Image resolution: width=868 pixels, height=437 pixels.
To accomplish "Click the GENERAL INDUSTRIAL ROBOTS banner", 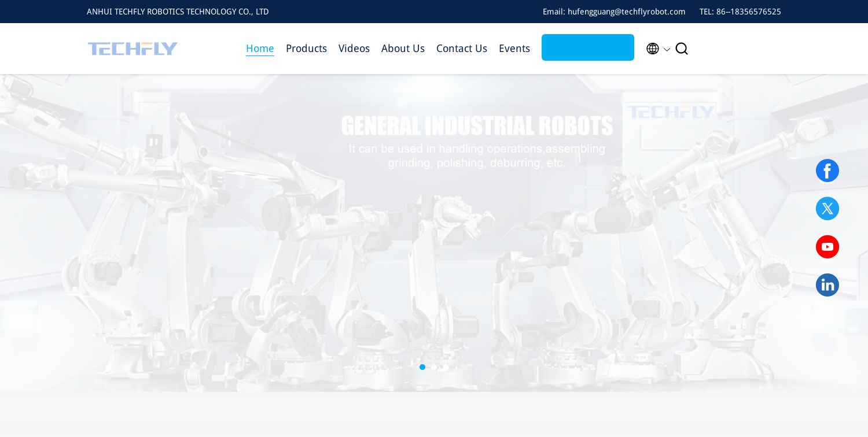I will point(477,125).
